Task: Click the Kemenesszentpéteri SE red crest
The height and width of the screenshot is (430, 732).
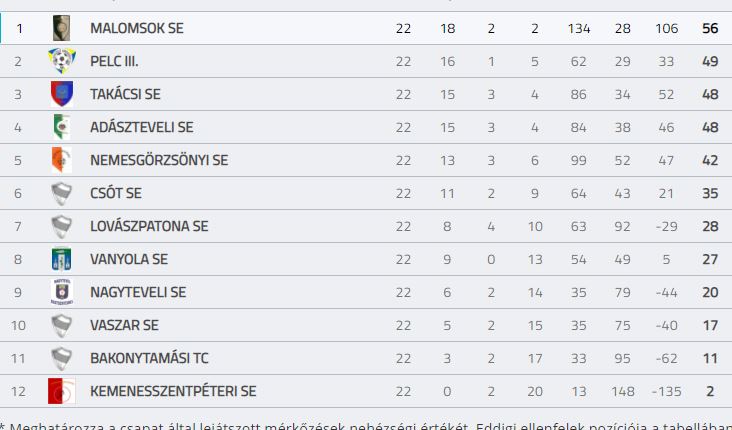Action: click(62, 391)
